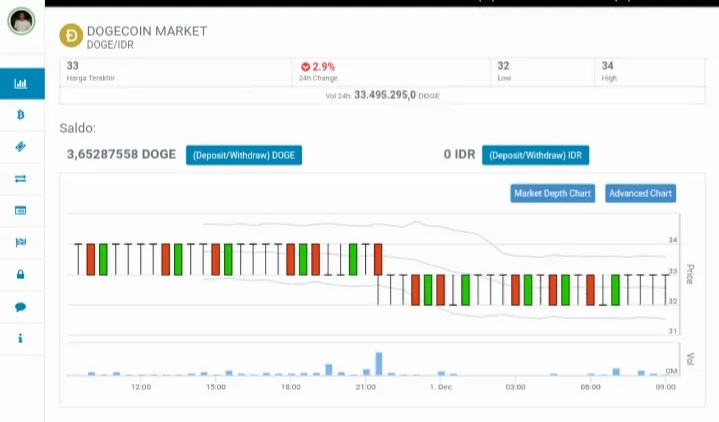Open Deposit/Withdraw DOGE
Viewport: 719px width, 422px height.
244,155
